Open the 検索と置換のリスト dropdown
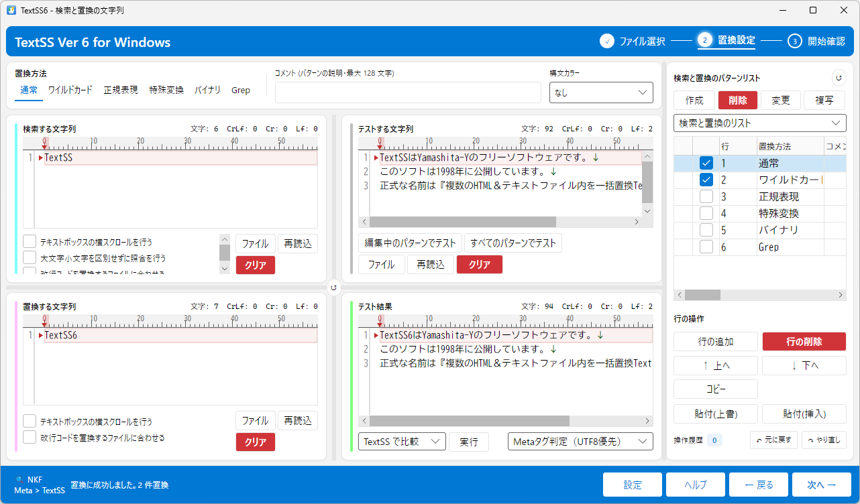The height and width of the screenshot is (504, 860). (x=760, y=123)
